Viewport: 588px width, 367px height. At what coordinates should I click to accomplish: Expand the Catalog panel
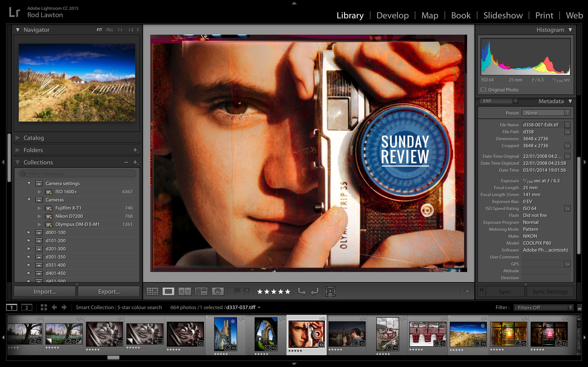point(34,138)
